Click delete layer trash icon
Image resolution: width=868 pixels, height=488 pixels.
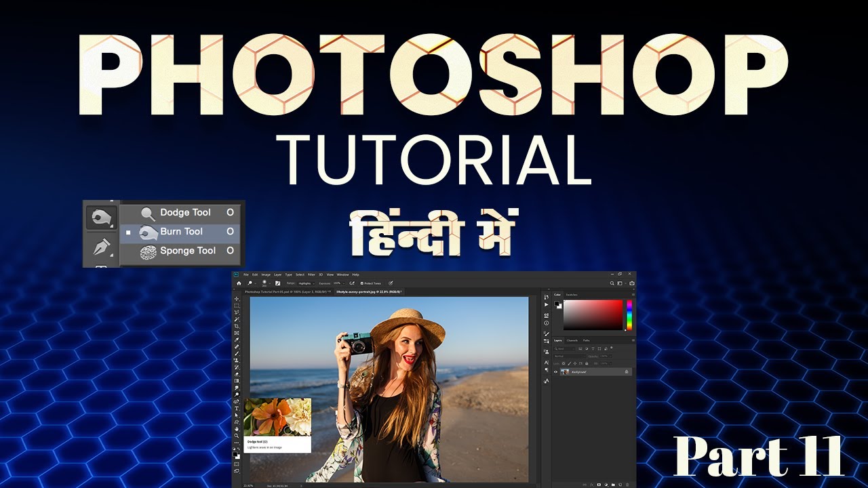click(627, 485)
